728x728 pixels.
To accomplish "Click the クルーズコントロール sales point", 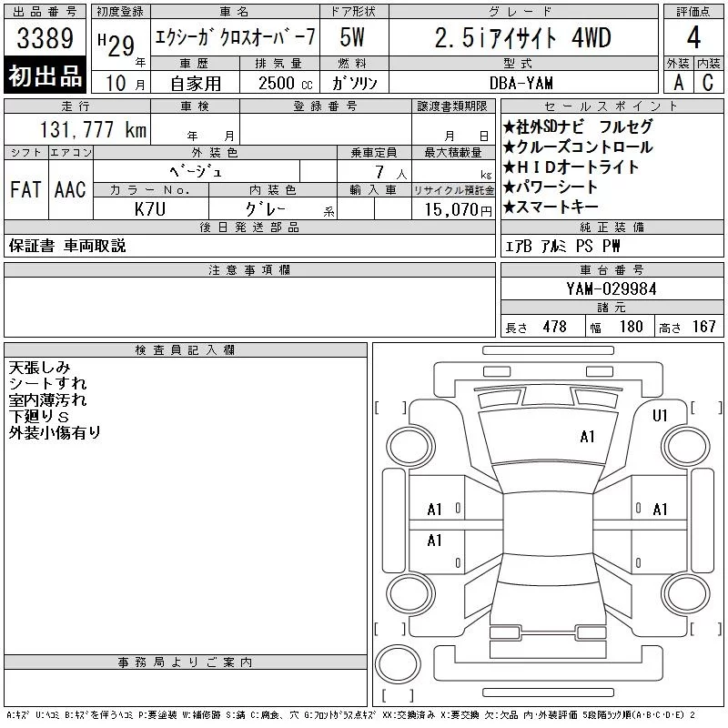I will coord(578,147).
